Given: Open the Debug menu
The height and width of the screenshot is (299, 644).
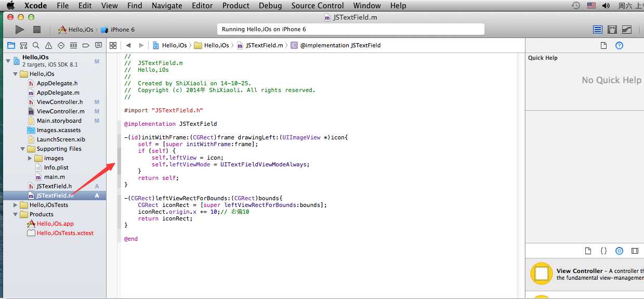Looking at the screenshot, I should [270, 6].
